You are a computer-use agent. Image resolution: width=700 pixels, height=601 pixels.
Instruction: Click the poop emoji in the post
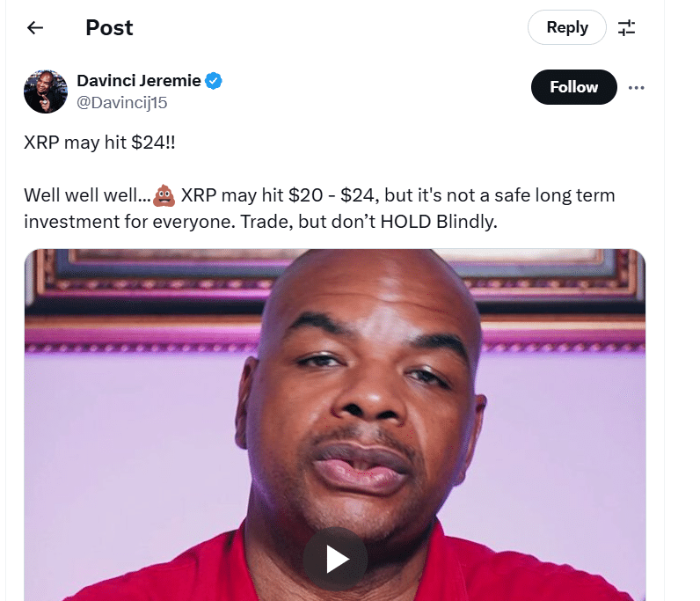(x=164, y=195)
